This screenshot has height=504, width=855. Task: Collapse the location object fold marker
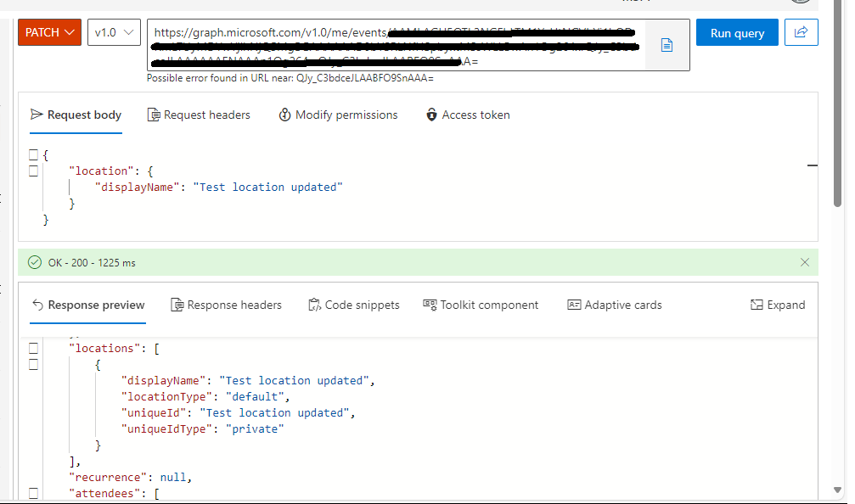tap(34, 171)
